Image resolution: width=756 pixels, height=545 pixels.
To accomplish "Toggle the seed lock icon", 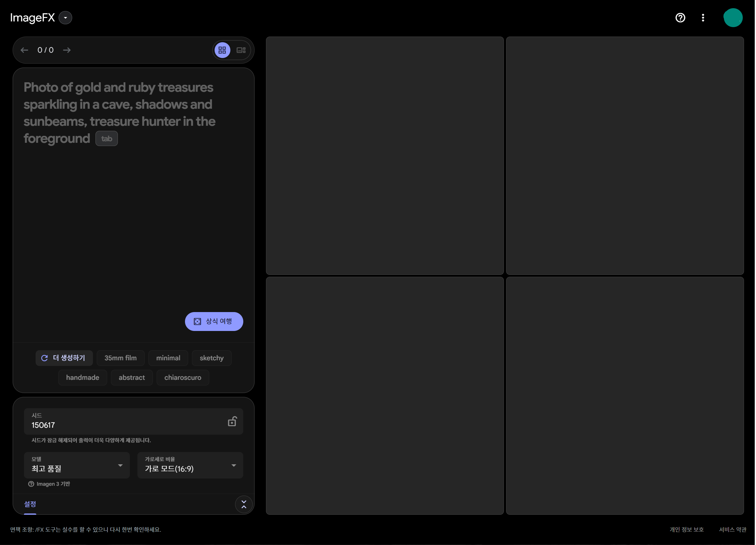I will click(232, 421).
